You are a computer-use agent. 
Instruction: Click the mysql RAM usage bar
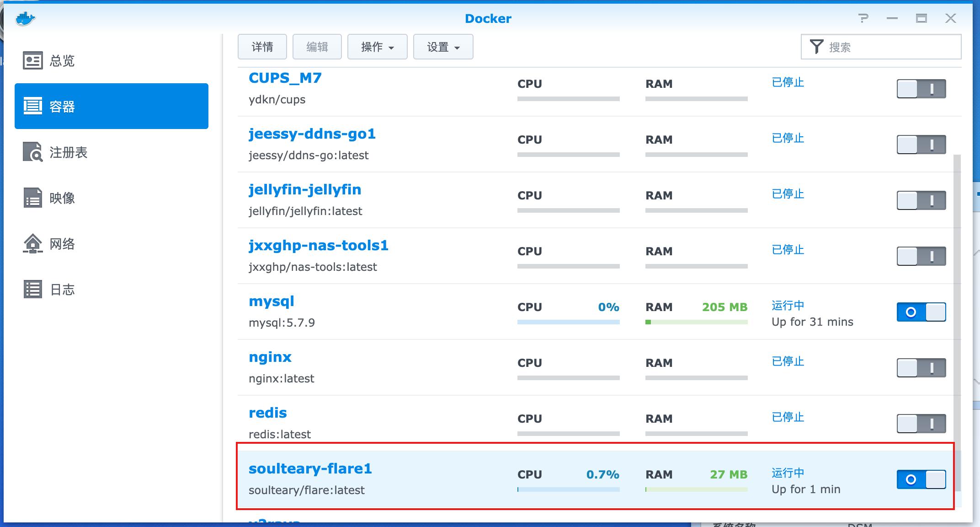point(696,322)
